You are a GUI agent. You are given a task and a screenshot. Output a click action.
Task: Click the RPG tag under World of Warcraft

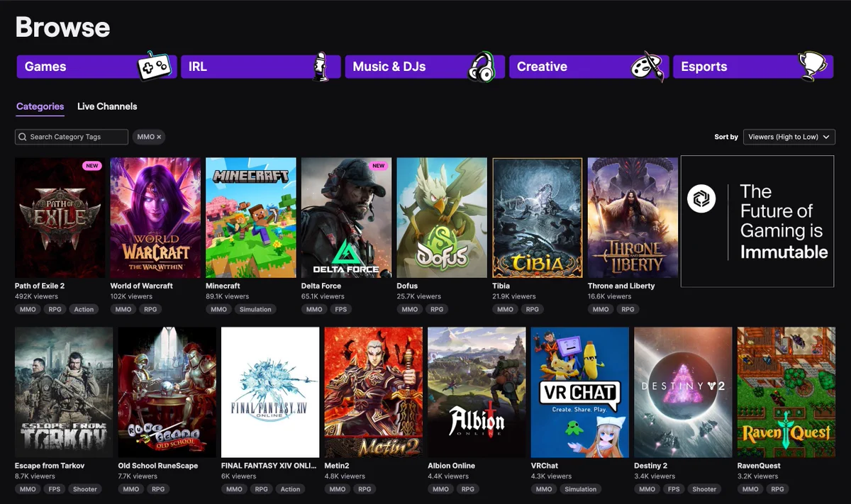[150, 309]
